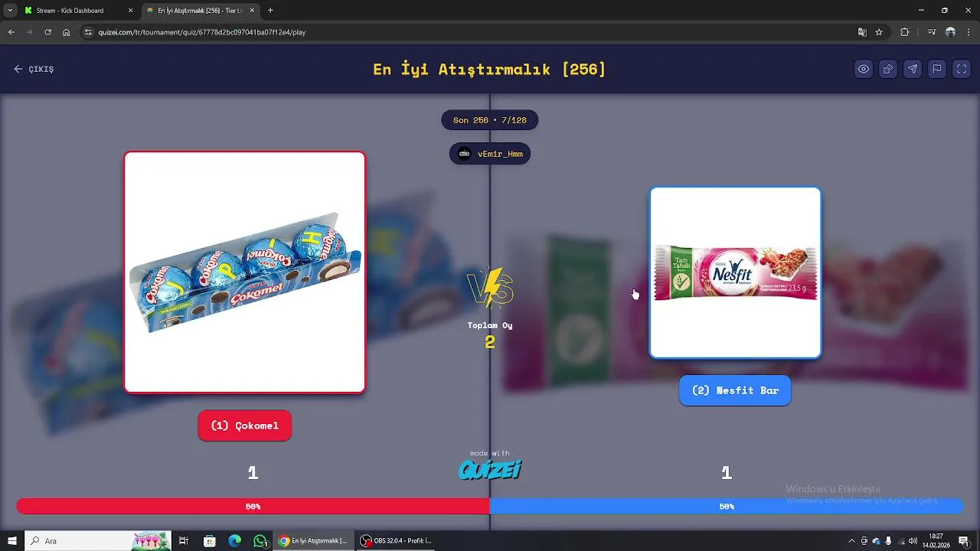Screen dimensions: 980x551
Task: Click the VS lightning emblem
Action: 490,288
